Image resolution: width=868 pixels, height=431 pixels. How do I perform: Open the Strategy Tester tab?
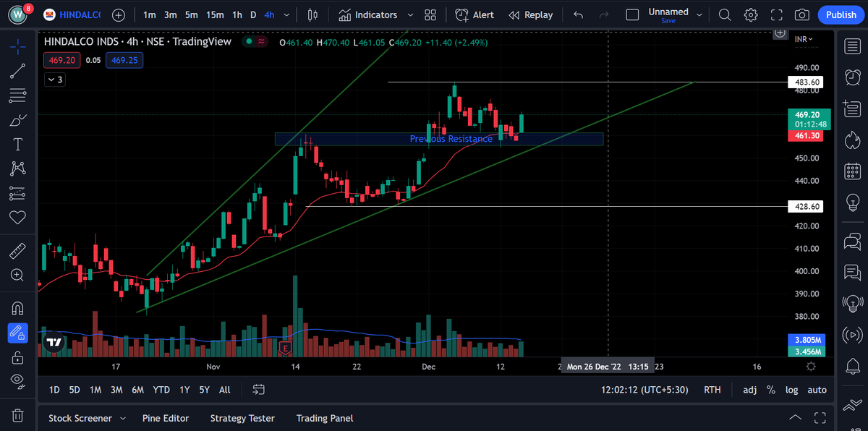coord(242,418)
